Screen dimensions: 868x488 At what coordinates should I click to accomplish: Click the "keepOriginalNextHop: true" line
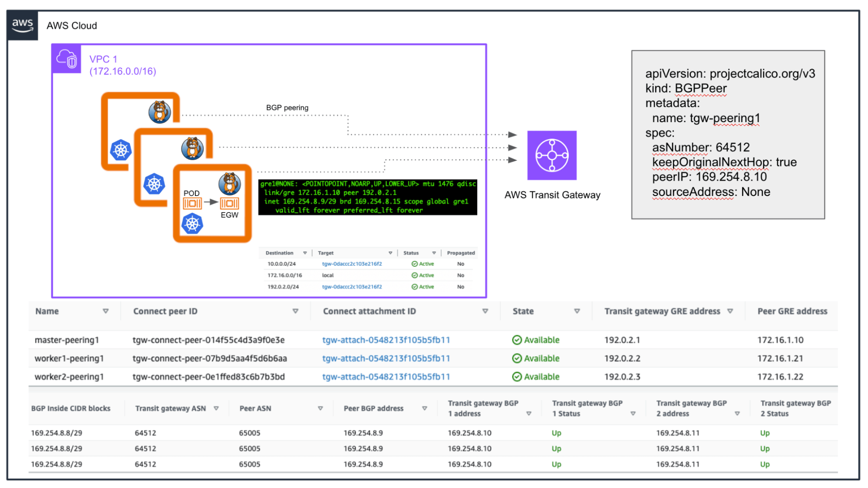724,162
